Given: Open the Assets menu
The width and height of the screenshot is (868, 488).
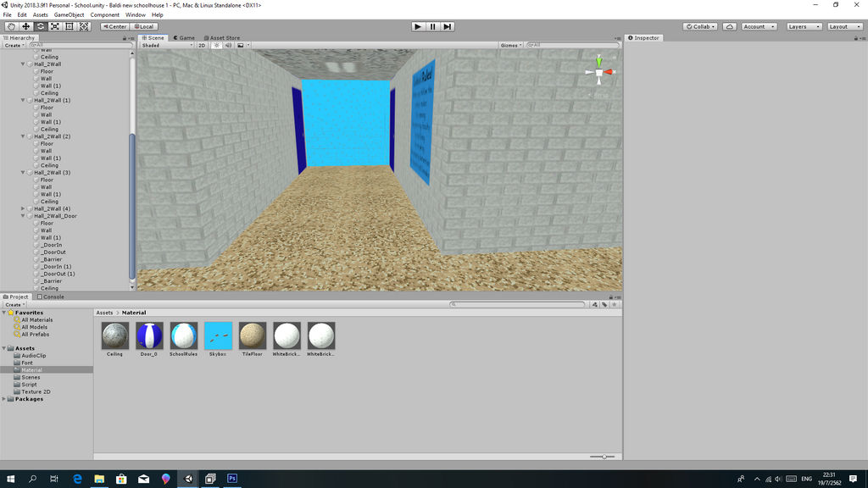Looking at the screenshot, I should click(41, 15).
